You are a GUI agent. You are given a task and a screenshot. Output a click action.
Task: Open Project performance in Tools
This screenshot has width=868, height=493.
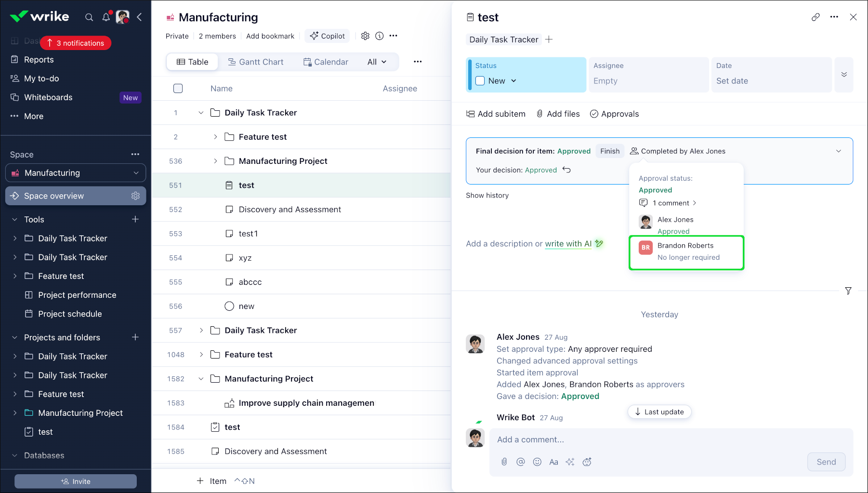pos(77,295)
